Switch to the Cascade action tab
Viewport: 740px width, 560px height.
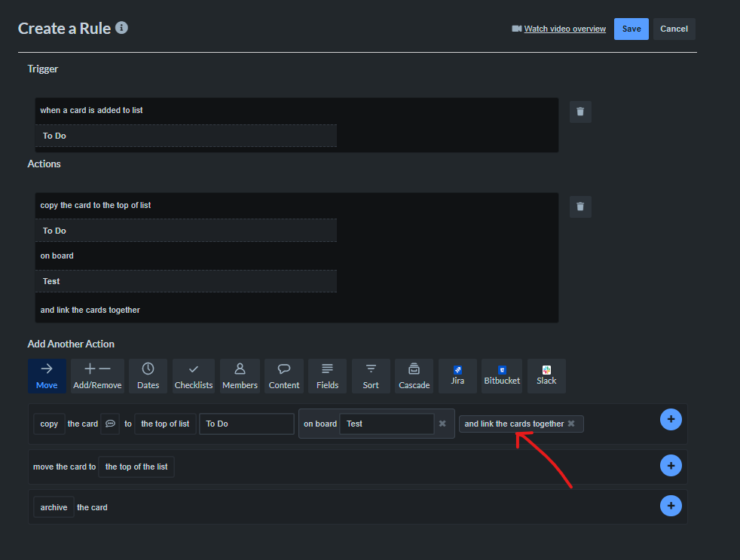[414, 376]
